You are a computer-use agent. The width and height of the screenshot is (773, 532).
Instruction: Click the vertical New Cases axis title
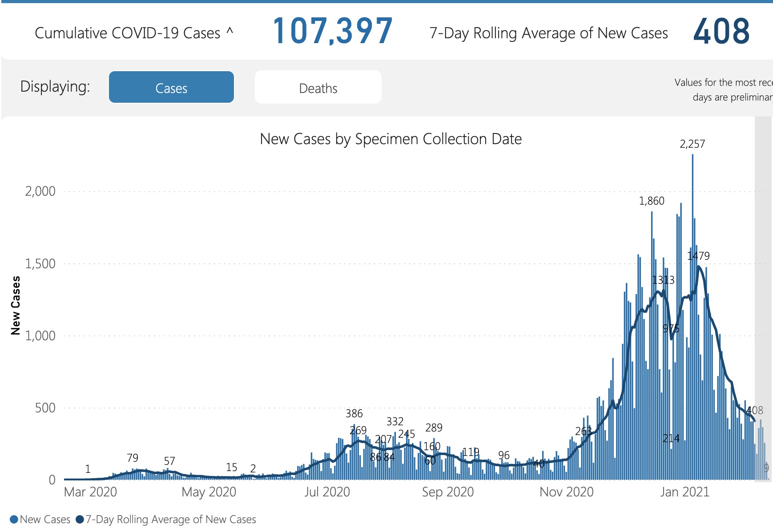pyautogui.click(x=16, y=305)
